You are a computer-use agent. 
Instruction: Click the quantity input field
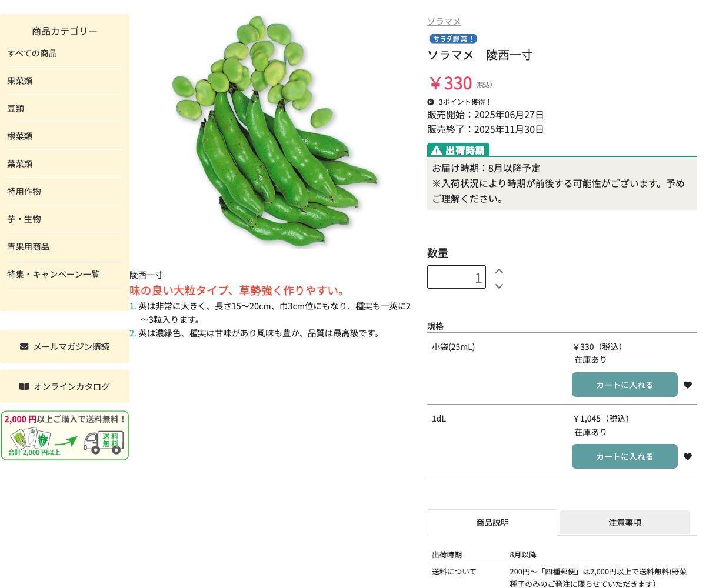pyautogui.click(x=457, y=277)
